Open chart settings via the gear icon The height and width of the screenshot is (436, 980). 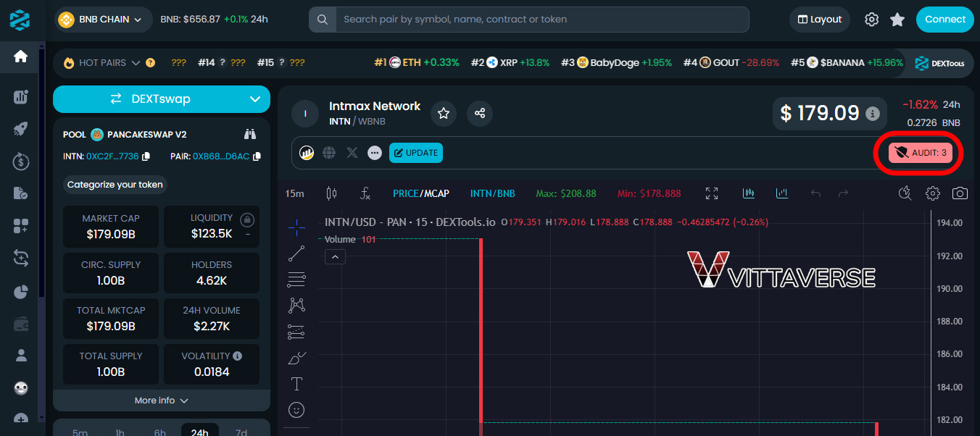(933, 193)
